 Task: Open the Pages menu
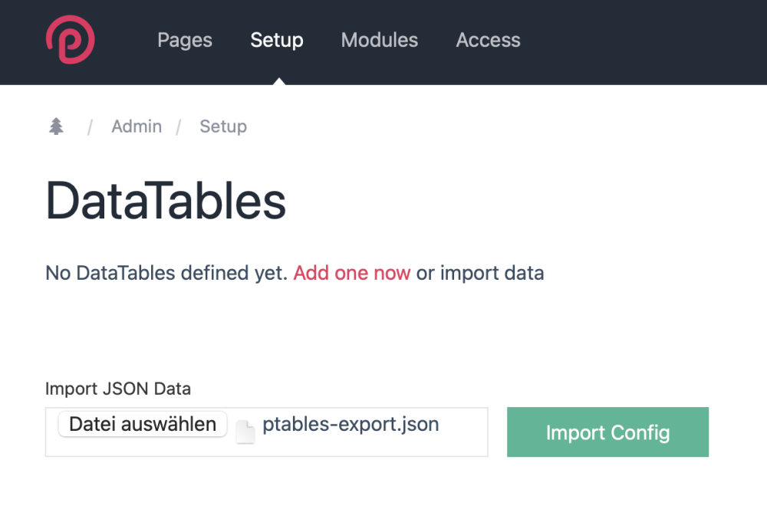point(185,41)
